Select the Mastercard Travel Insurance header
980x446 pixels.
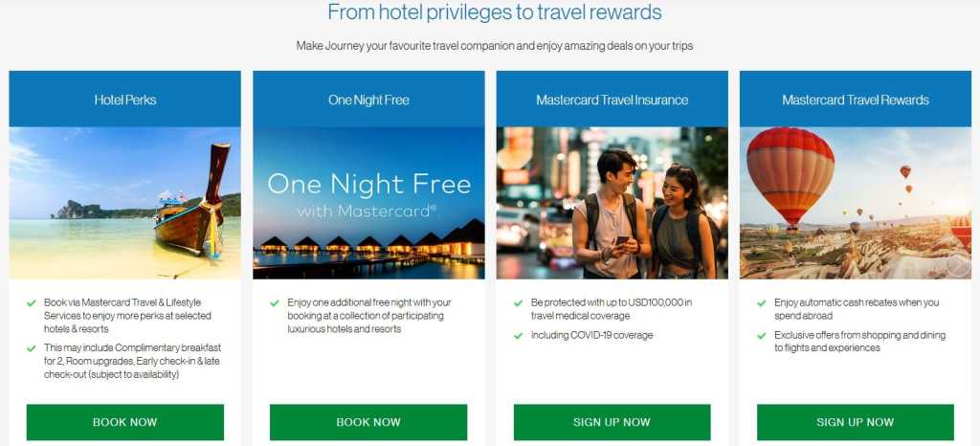point(612,100)
